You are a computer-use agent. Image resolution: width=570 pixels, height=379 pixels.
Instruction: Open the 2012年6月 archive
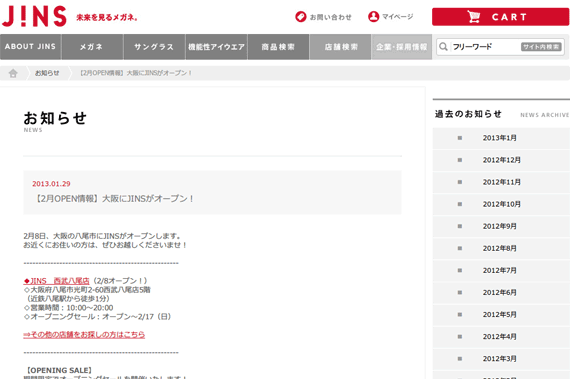(501, 293)
